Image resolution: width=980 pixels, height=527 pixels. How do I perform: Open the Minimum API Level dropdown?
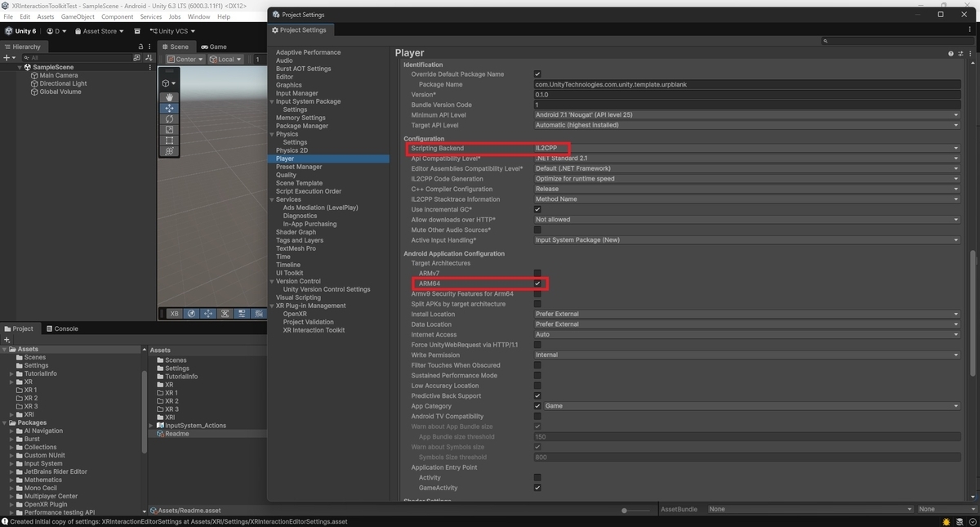[x=746, y=115]
